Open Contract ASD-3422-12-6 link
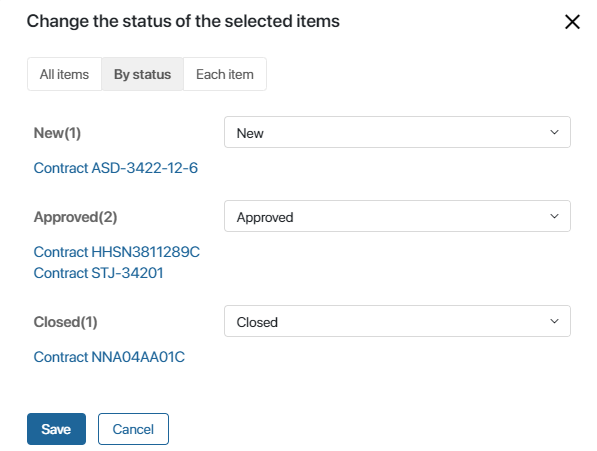 coord(116,168)
